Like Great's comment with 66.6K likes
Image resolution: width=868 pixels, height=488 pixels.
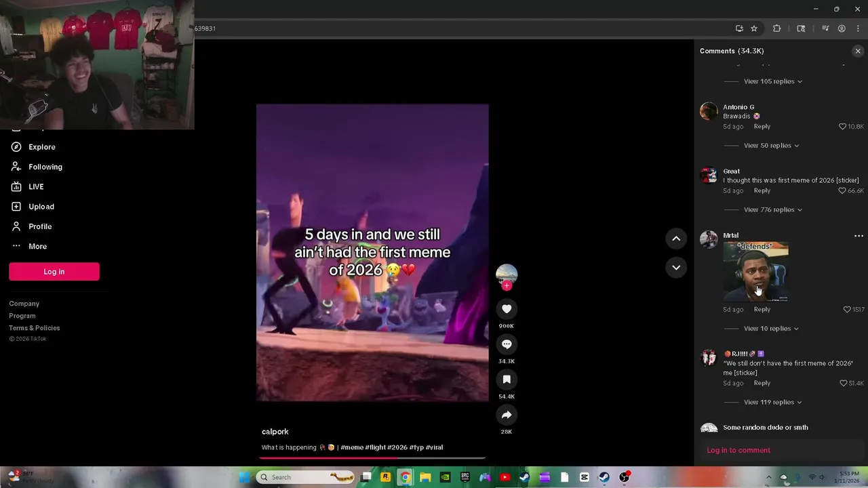pyautogui.click(x=842, y=191)
